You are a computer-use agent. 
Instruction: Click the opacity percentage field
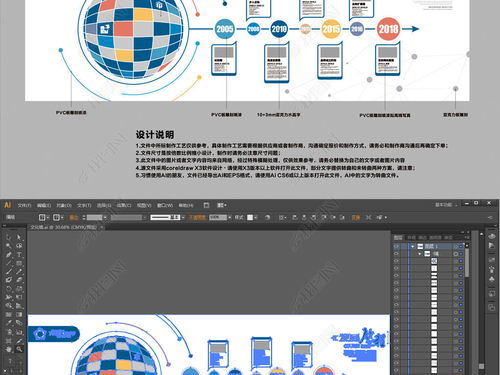click(x=218, y=217)
